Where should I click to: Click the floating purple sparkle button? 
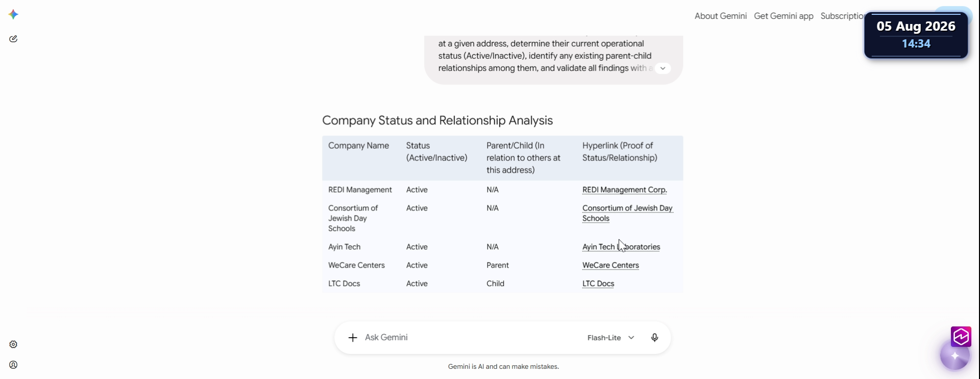tap(954, 356)
